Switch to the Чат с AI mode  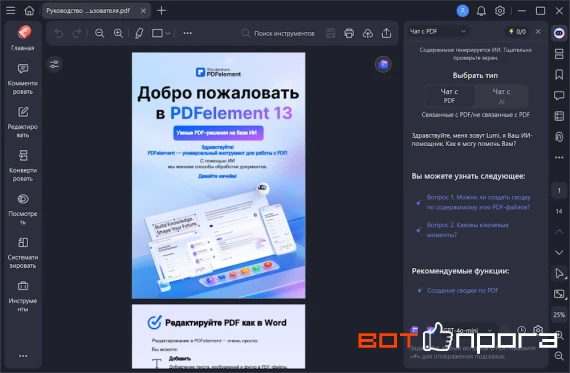point(501,96)
